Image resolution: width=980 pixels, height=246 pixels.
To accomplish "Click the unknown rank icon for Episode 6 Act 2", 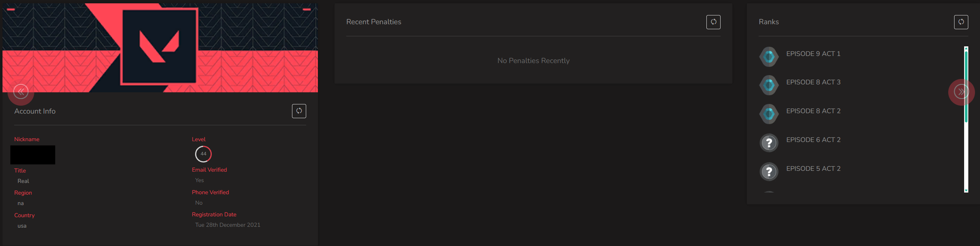I will pyautogui.click(x=769, y=143).
